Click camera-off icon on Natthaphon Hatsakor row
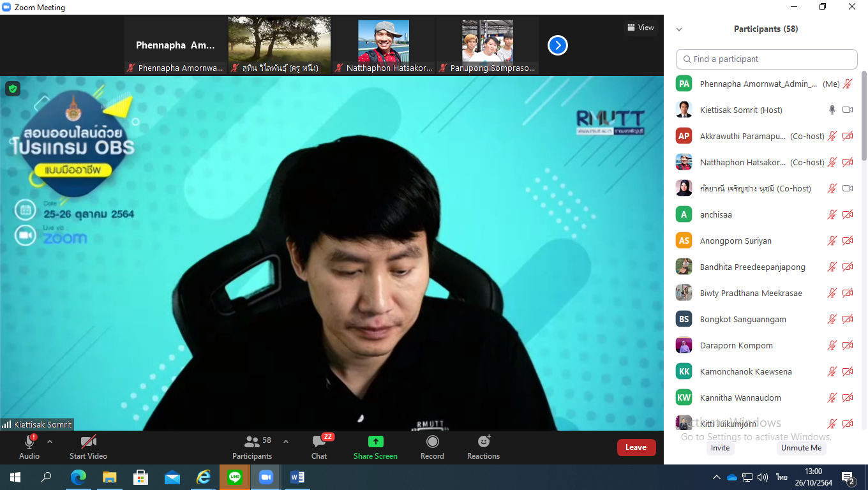868x490 pixels. tap(848, 162)
